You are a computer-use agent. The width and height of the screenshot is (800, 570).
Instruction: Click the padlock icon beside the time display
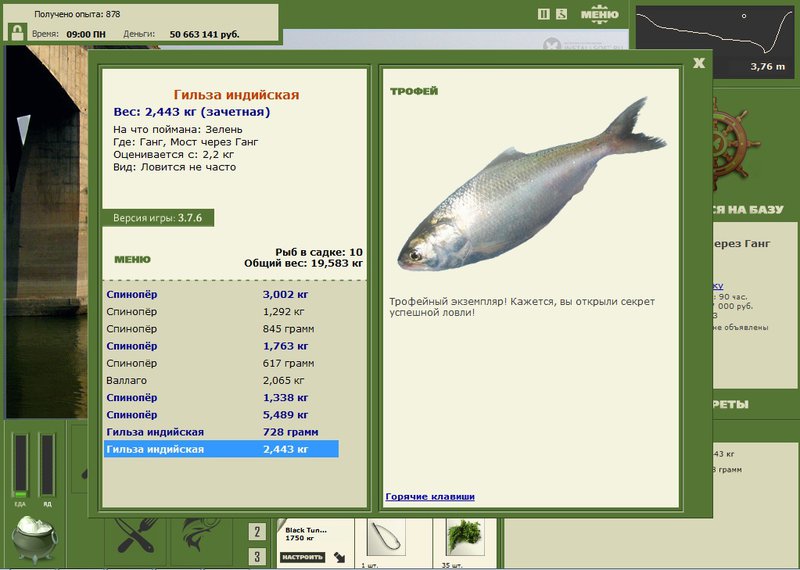tap(17, 33)
